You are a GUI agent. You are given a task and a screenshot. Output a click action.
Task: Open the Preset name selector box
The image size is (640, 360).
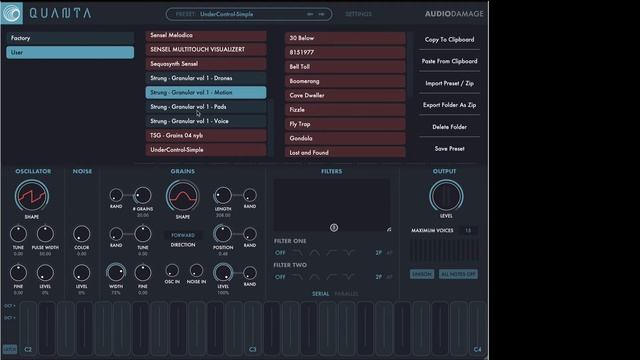(249, 14)
